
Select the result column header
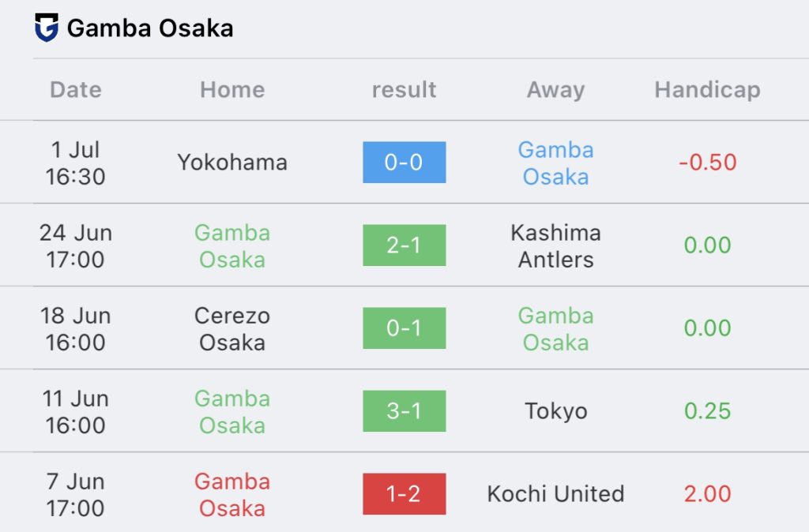pos(404,90)
